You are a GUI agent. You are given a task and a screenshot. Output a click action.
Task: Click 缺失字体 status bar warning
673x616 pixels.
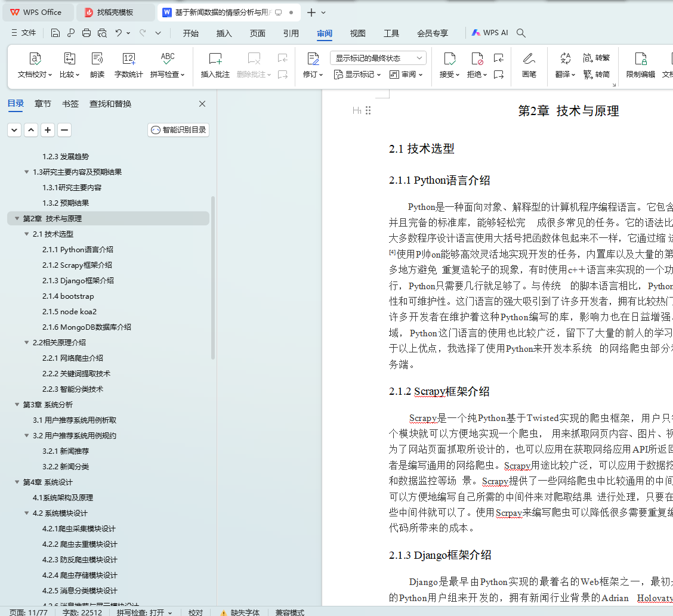click(240, 612)
